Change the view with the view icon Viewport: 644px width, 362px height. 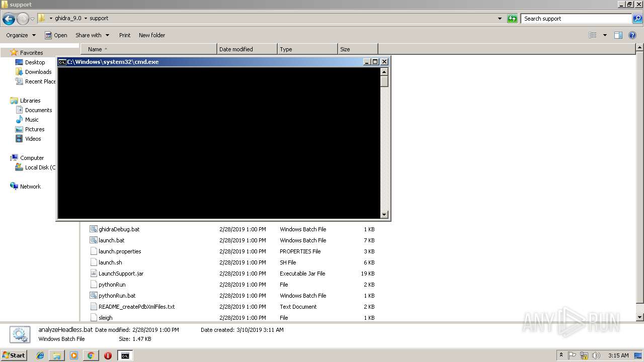593,35
